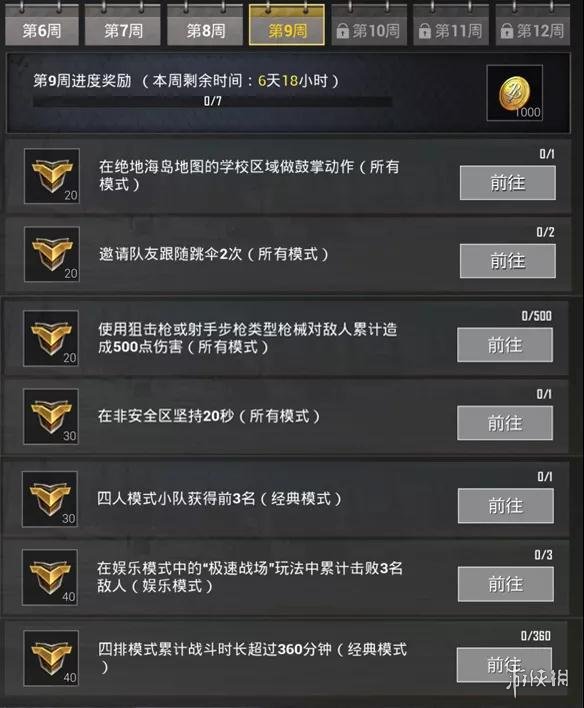This screenshot has width=584, height=708.
Task: Click badge icon for 360 minutes battle mission
Action: [51, 658]
